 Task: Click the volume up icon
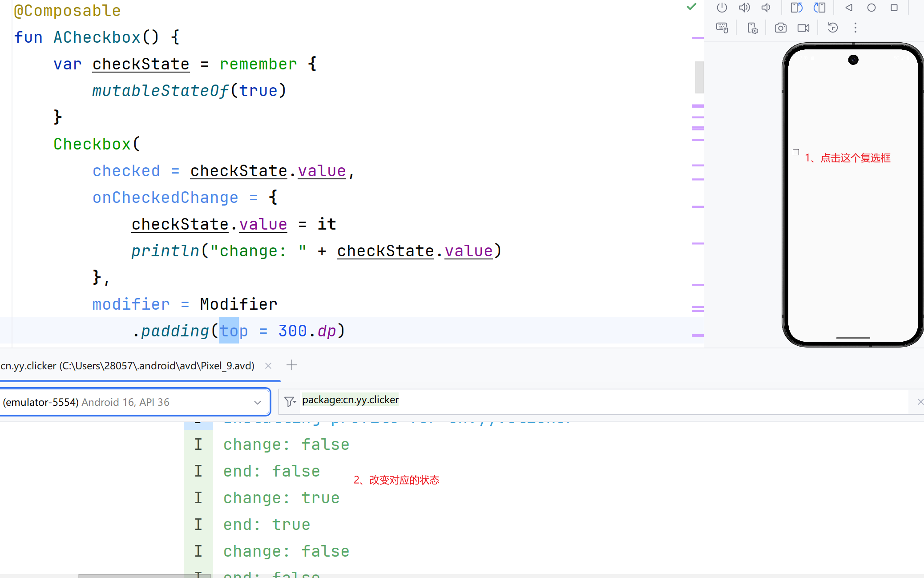(744, 8)
